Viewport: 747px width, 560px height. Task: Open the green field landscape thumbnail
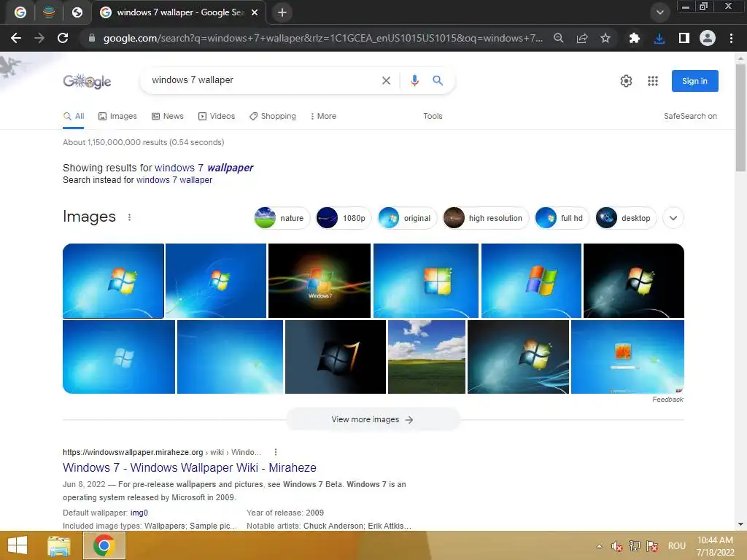[x=426, y=357]
